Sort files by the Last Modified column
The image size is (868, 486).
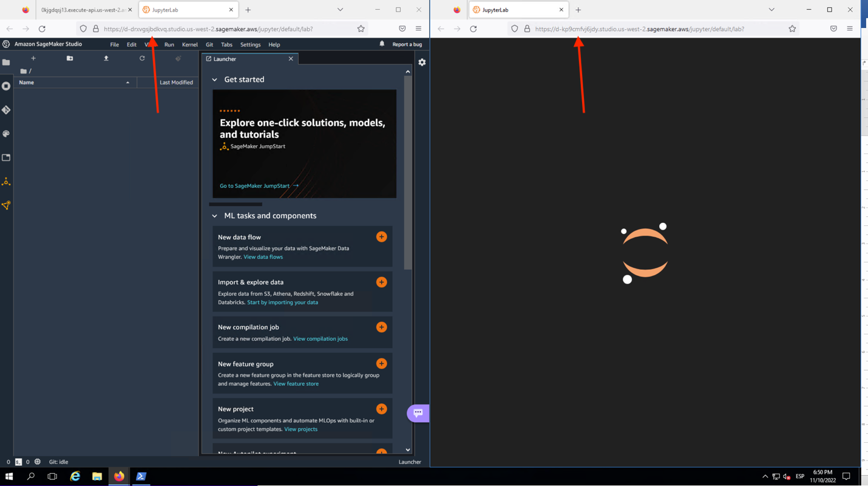168,83
